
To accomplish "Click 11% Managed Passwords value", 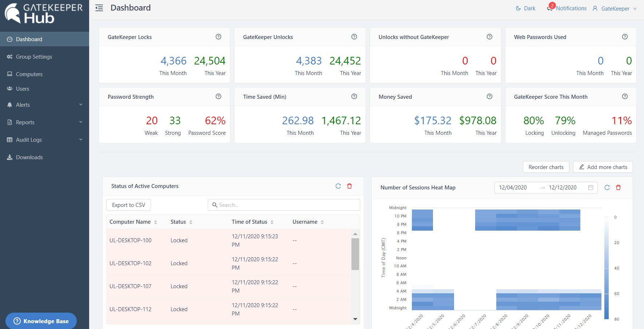I will [x=621, y=121].
